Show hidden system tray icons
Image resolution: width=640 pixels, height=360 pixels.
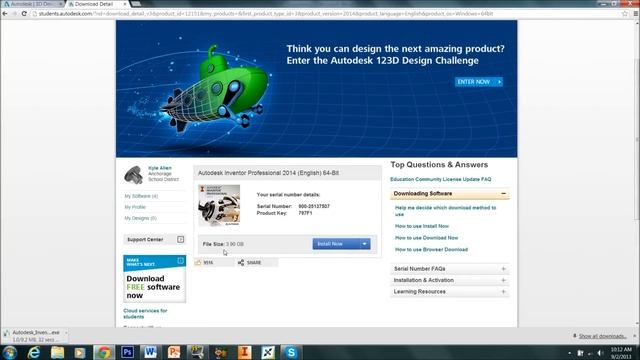tap(569, 353)
